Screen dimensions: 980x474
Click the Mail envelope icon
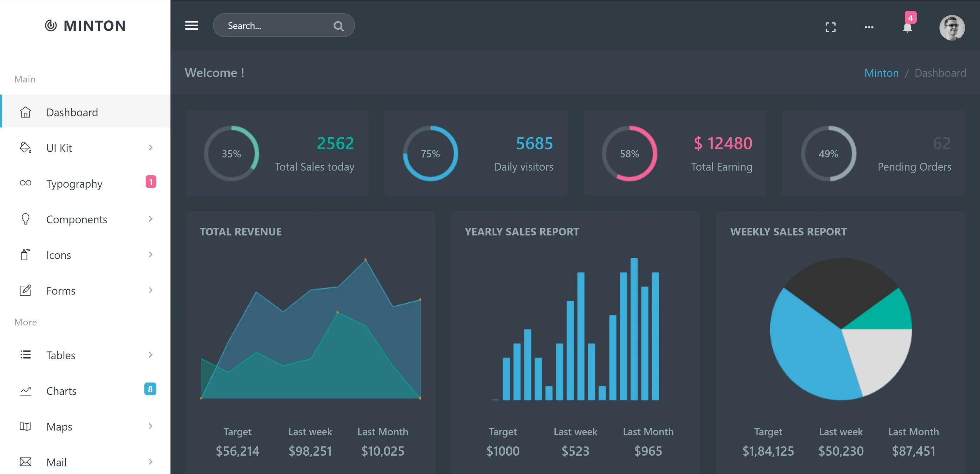25,462
